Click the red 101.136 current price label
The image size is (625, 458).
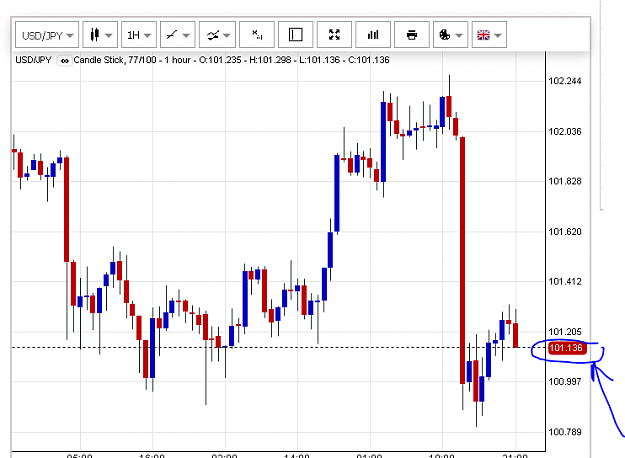coord(567,348)
